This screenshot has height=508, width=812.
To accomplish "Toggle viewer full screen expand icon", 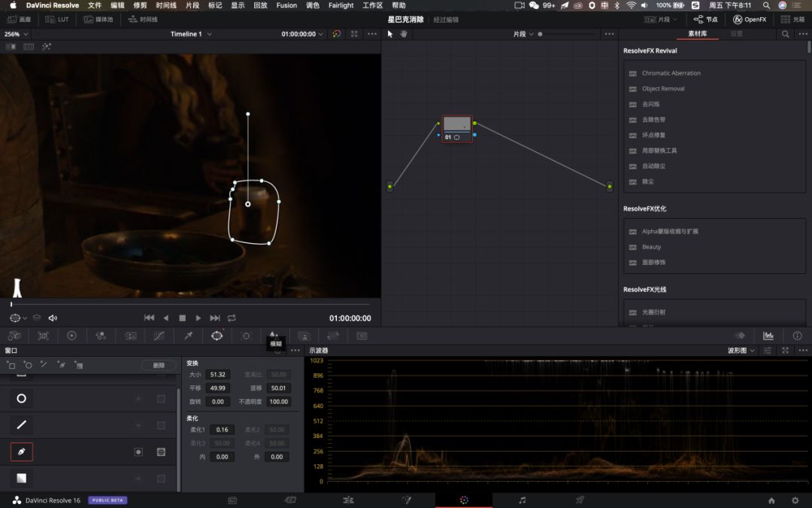I will (354, 34).
